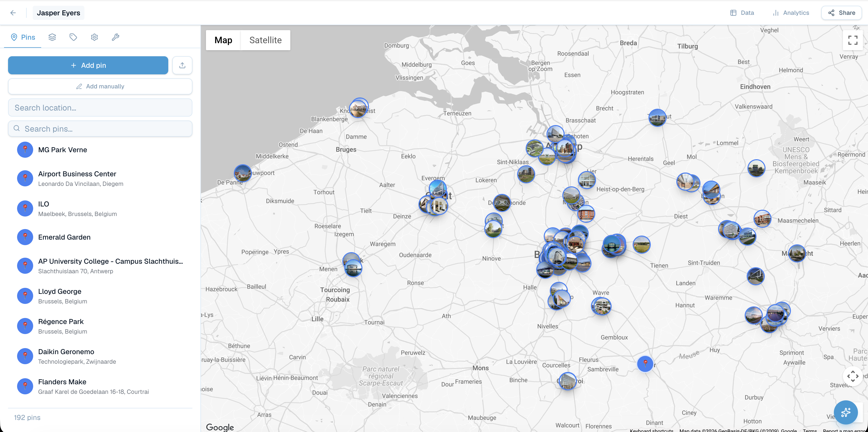Click the De Panne photo pin on map

pos(243,173)
